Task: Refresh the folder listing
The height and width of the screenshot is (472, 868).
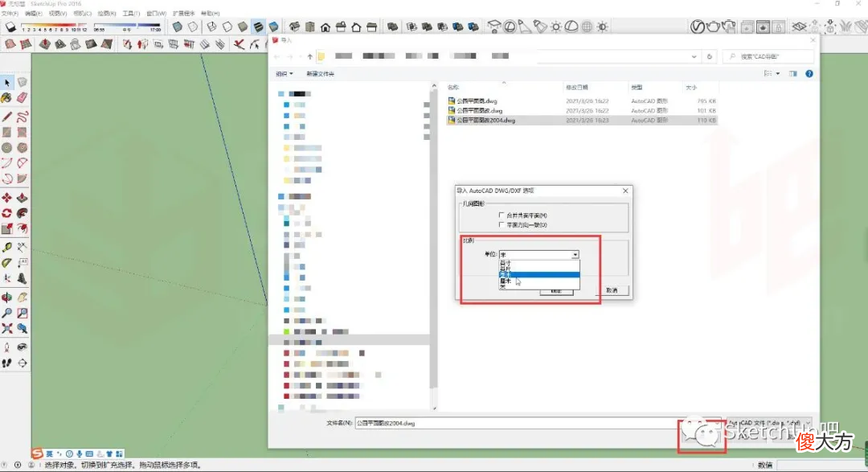Action: point(710,56)
